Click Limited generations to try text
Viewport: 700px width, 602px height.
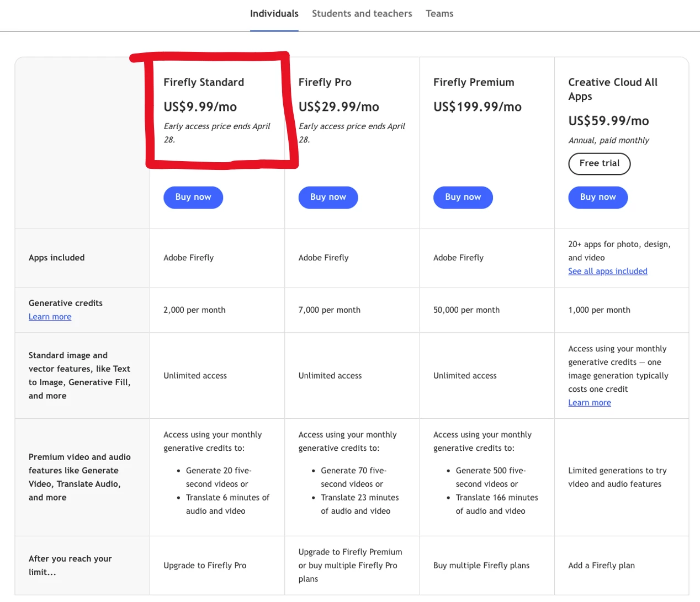pyautogui.click(x=617, y=477)
